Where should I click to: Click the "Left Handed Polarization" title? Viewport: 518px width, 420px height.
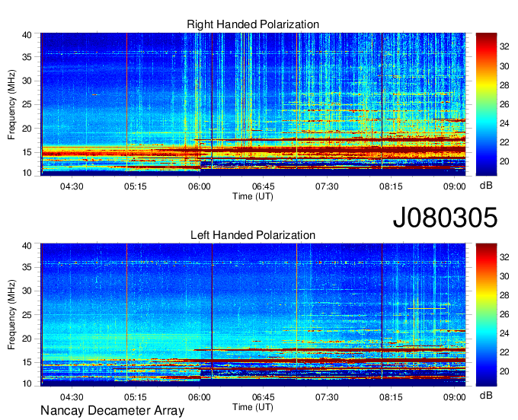253,235
